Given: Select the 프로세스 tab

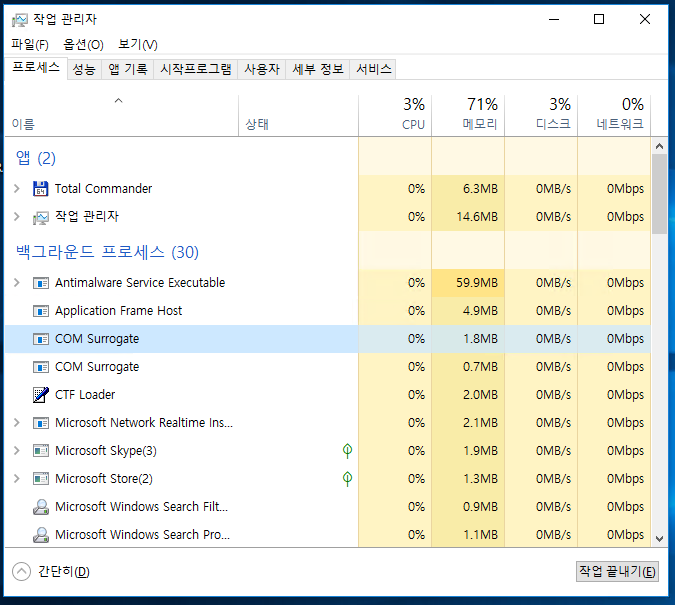Looking at the screenshot, I should 36,68.
